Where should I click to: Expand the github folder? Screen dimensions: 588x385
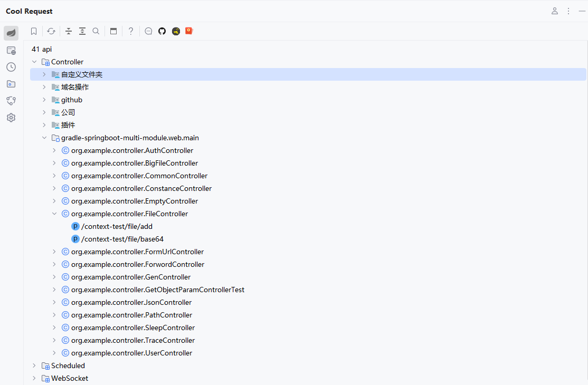(44, 100)
